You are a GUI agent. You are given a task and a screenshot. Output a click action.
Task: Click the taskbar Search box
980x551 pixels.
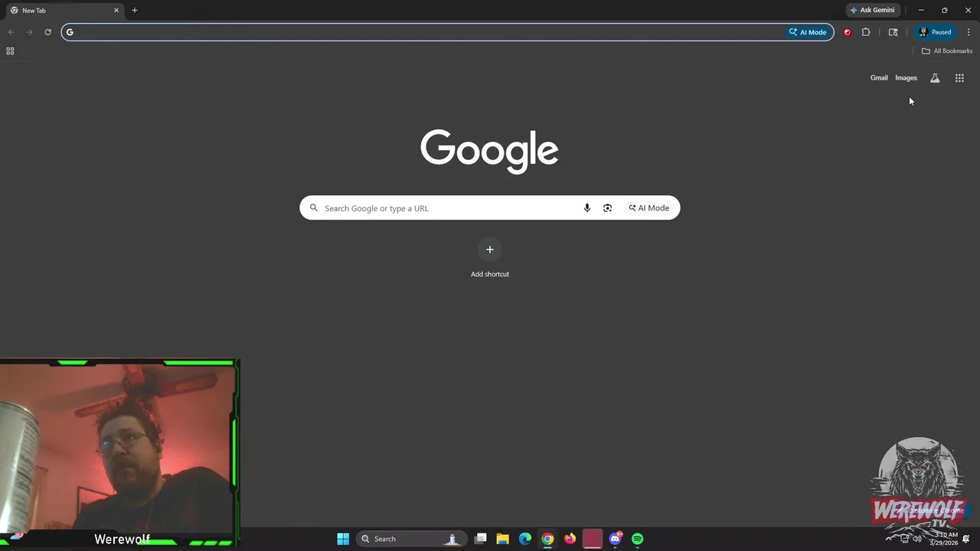pyautogui.click(x=410, y=539)
